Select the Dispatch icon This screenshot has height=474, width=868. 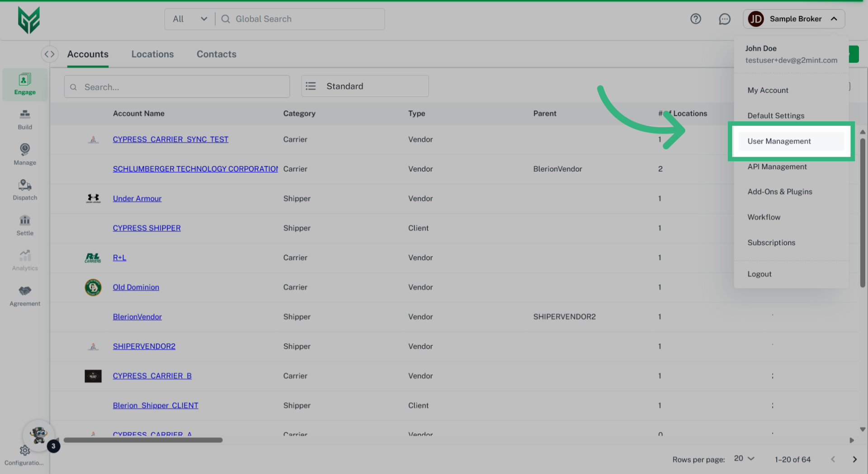[24, 189]
